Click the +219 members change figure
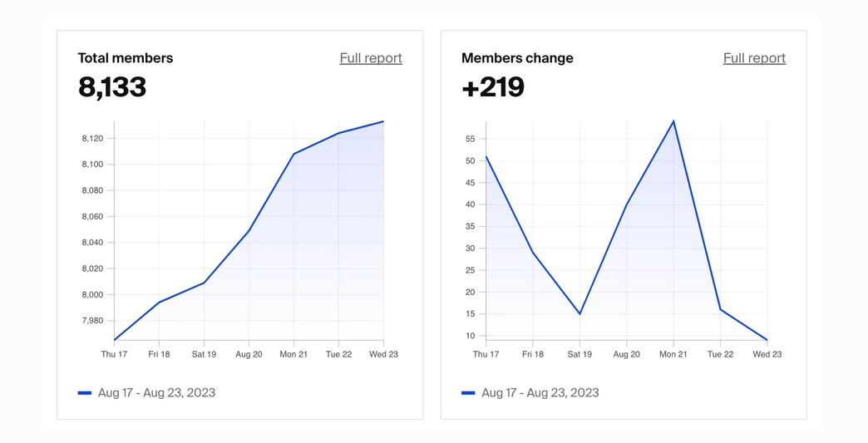 click(x=493, y=86)
